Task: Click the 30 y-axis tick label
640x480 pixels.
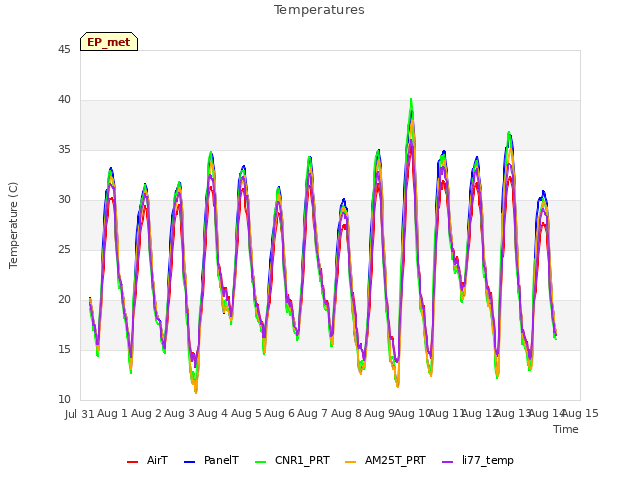Action: click(64, 200)
